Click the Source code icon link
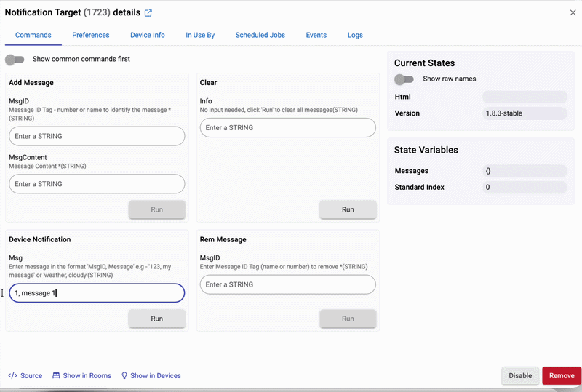Screen dimensions: 582x392 (x=12, y=375)
